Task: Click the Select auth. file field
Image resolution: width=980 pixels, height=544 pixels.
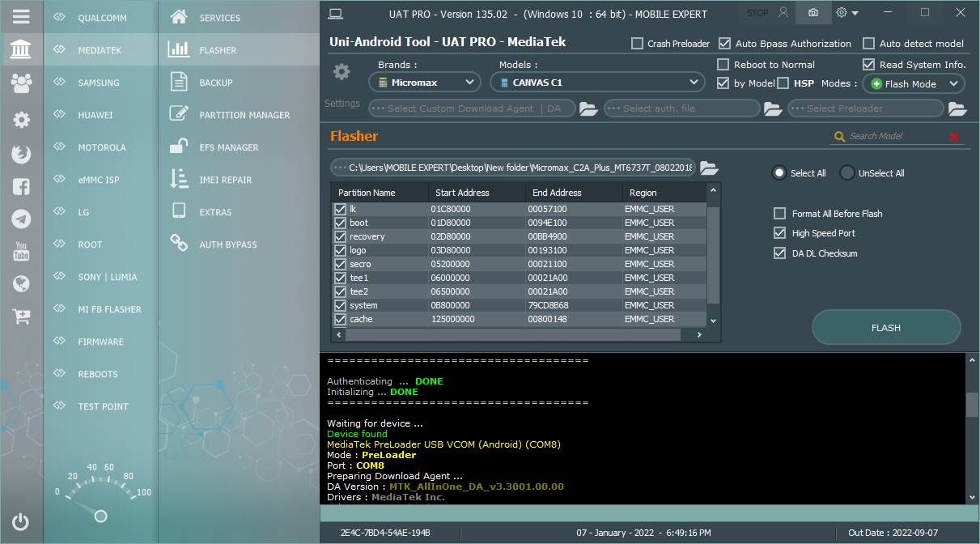Action: click(681, 108)
